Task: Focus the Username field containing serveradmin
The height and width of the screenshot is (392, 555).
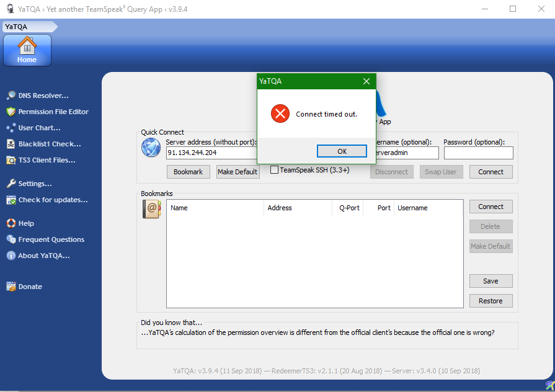Action: point(407,153)
